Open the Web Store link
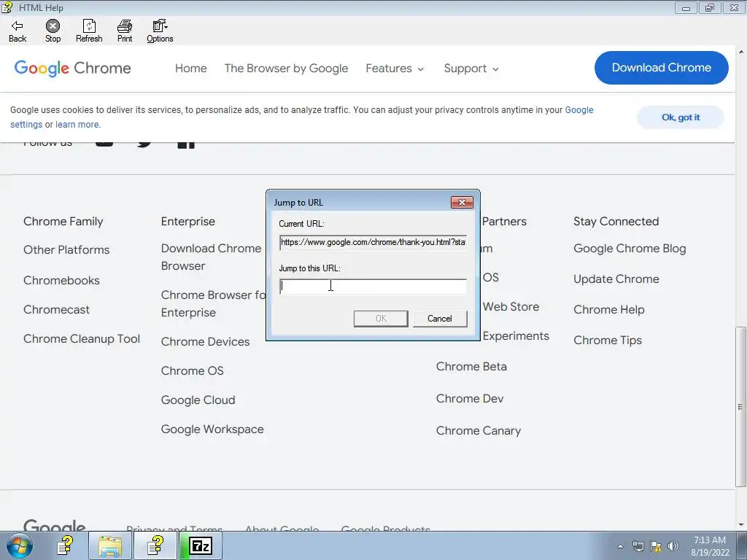Image resolution: width=747 pixels, height=560 pixels. (511, 307)
